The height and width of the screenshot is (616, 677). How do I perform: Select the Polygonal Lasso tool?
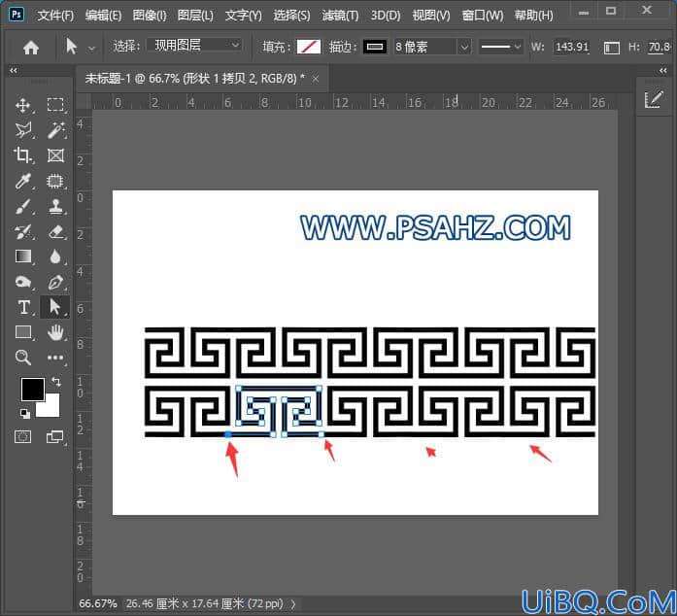pos(23,130)
